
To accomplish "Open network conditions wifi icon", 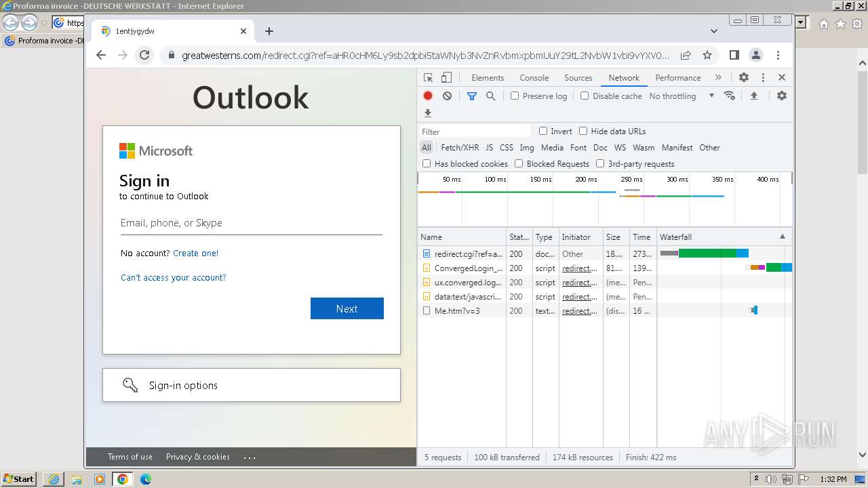I will [x=730, y=96].
